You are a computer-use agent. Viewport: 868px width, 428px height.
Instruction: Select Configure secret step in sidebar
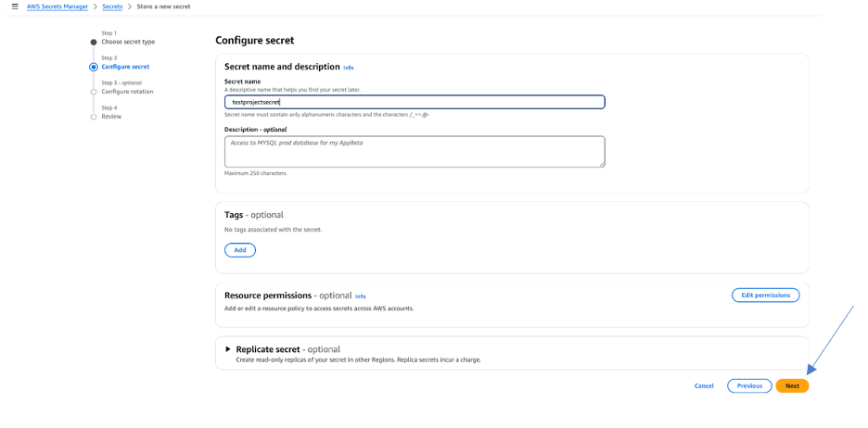[125, 67]
